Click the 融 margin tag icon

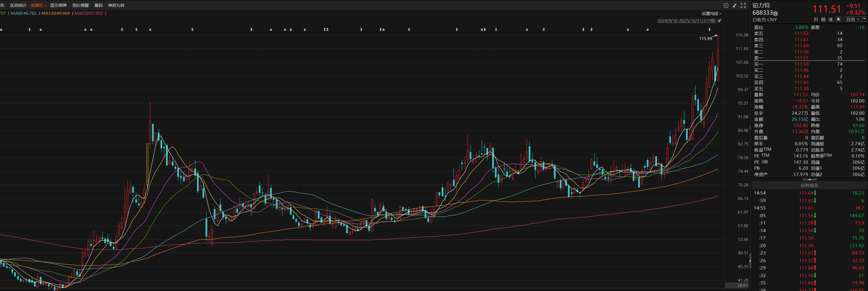823,20
